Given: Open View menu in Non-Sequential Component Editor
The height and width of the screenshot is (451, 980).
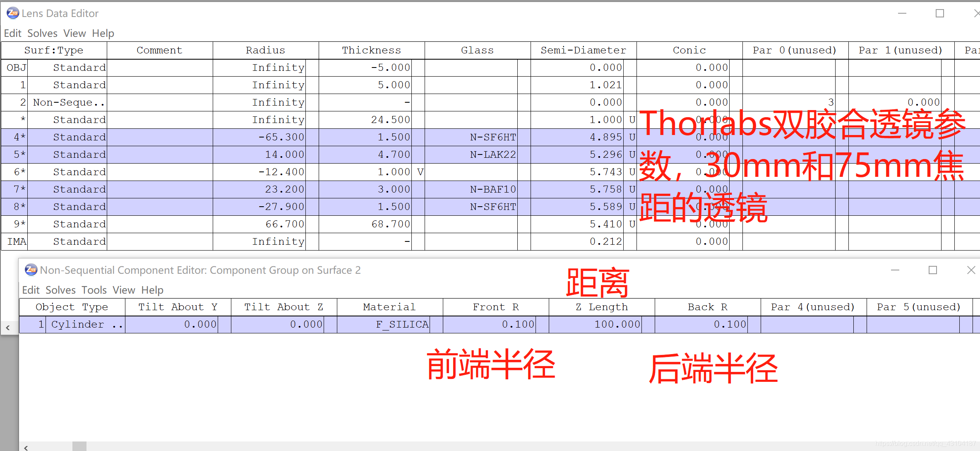Looking at the screenshot, I should point(124,290).
